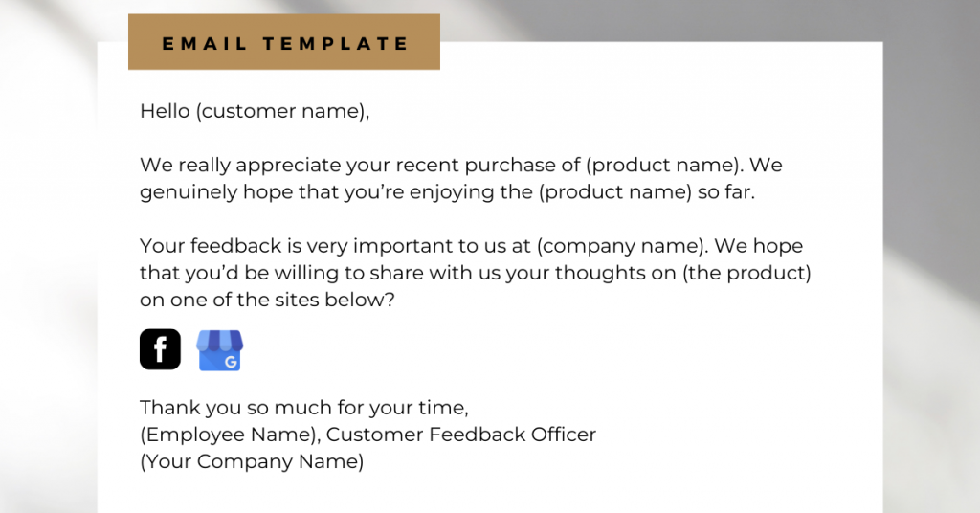Click the Customer Feedback Officer title
This screenshot has width=980, height=513.
[x=461, y=435]
